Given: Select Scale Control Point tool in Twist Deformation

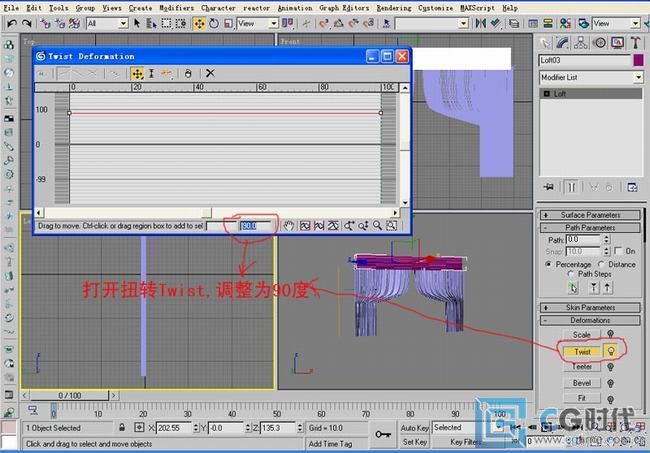Looking at the screenshot, I should (152, 74).
